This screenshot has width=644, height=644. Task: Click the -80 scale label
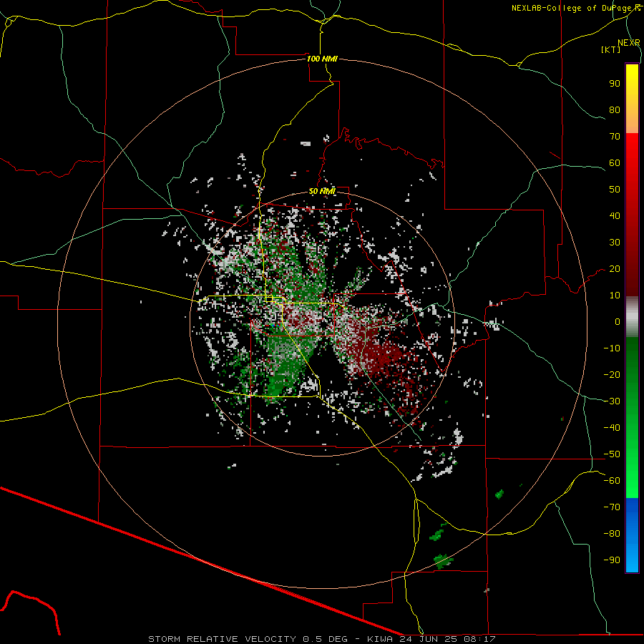tap(612, 534)
